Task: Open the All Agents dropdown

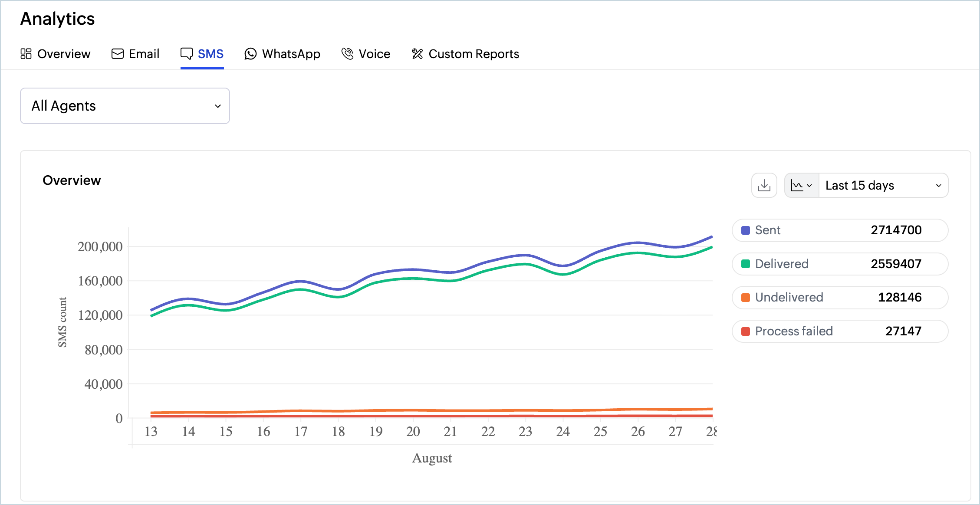Action: pyautogui.click(x=125, y=106)
